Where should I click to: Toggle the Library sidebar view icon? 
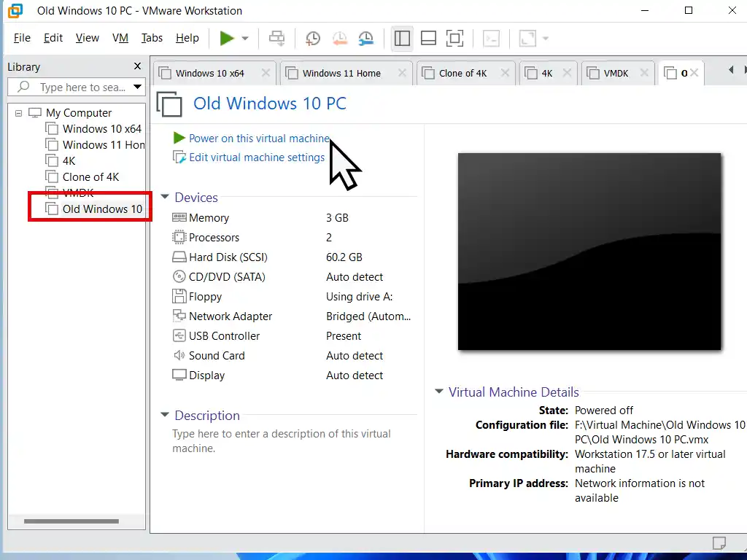(x=402, y=38)
